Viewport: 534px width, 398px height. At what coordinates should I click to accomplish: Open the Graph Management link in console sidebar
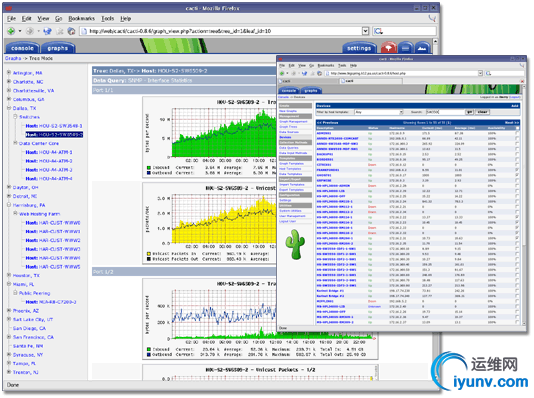[293, 122]
